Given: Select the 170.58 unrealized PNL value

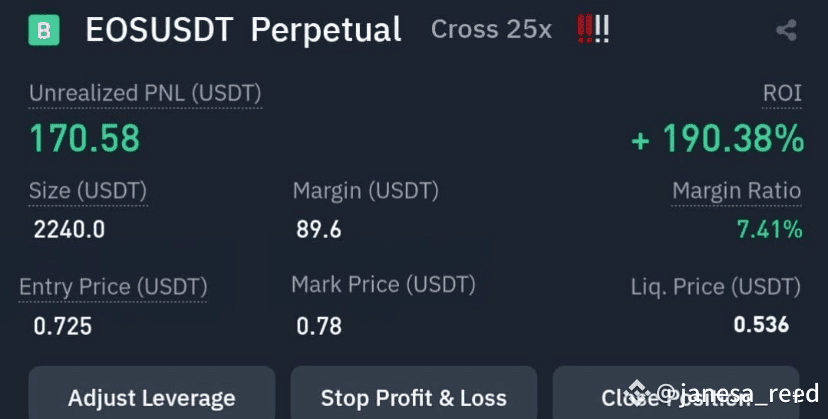Looking at the screenshot, I should 84,138.
